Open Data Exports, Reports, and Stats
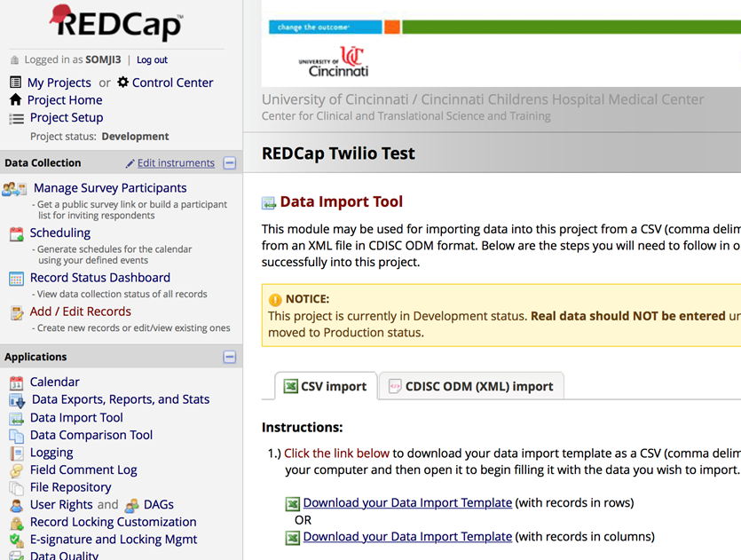This screenshot has width=741, height=560. pos(121,399)
